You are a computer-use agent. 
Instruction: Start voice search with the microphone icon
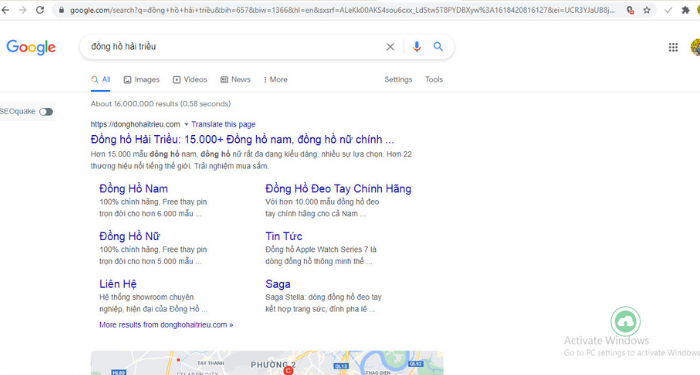pos(417,46)
